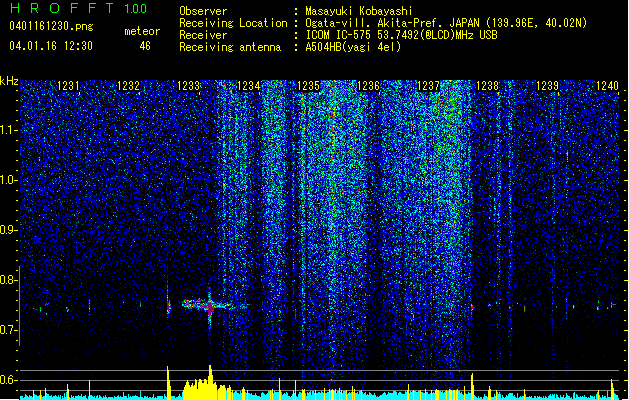Click the date stamp 04.01.16 12:30

click(x=51, y=46)
